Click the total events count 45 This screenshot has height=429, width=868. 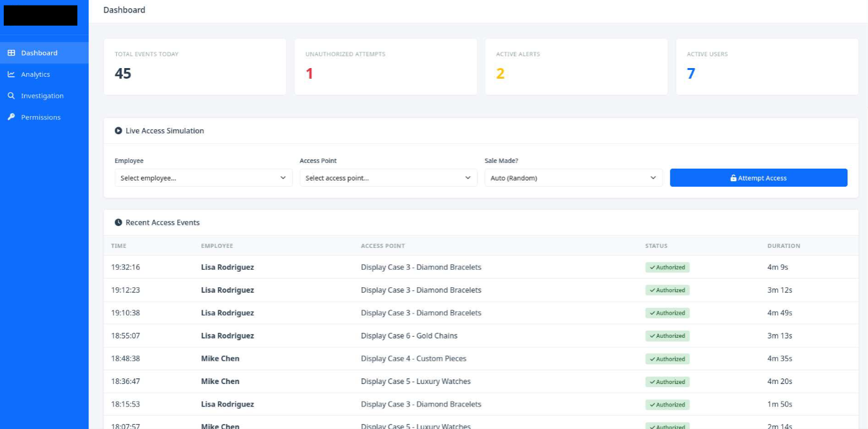pos(123,74)
